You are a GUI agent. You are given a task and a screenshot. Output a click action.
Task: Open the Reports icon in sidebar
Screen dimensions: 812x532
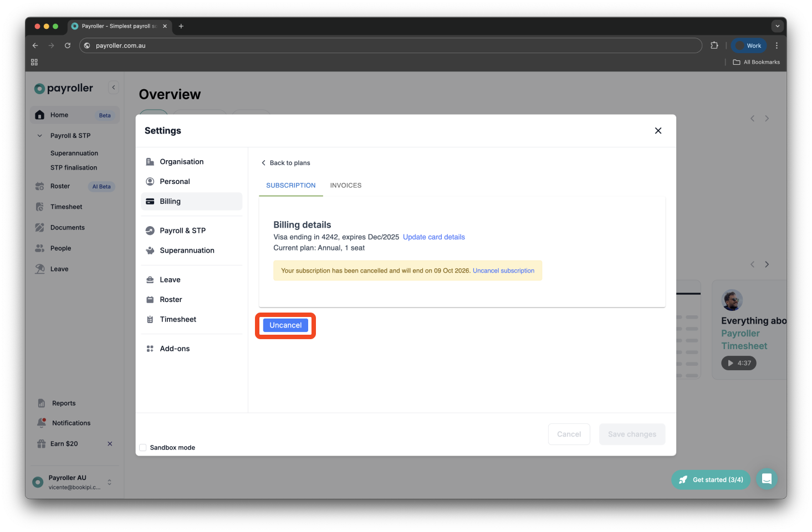coord(41,403)
